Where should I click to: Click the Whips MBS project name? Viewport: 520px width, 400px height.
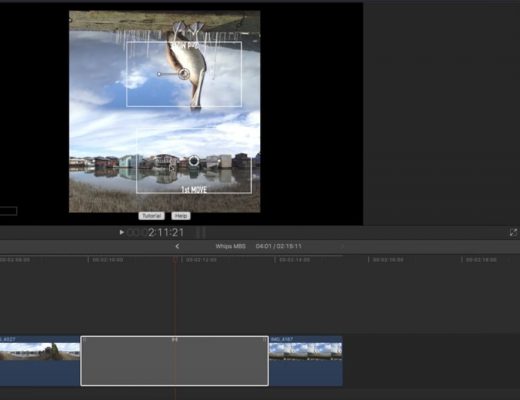coord(230,246)
